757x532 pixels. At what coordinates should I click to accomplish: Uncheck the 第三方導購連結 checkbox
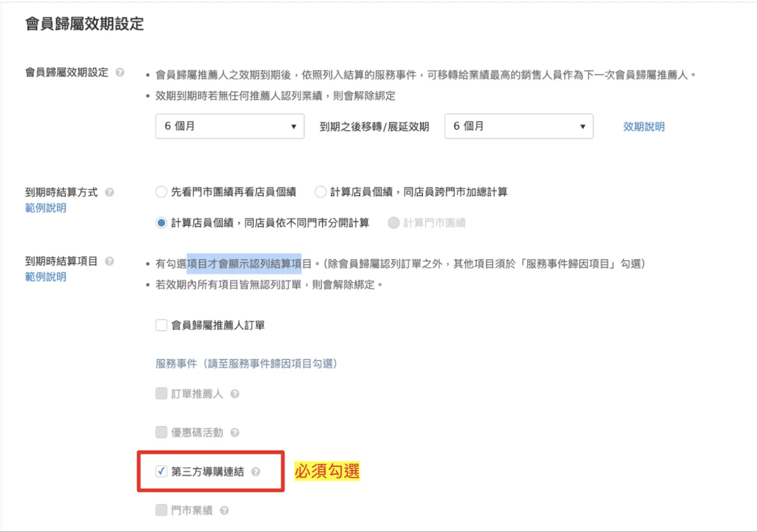click(x=161, y=472)
